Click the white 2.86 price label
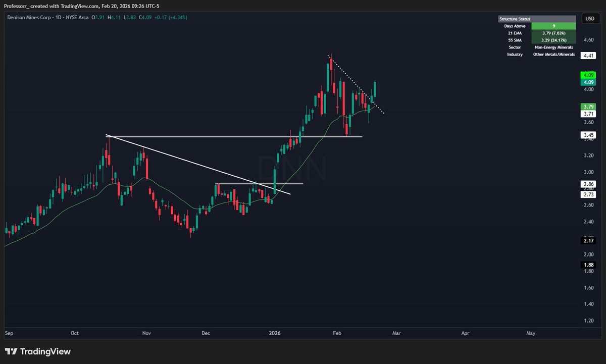The image size is (606, 364). (x=588, y=184)
